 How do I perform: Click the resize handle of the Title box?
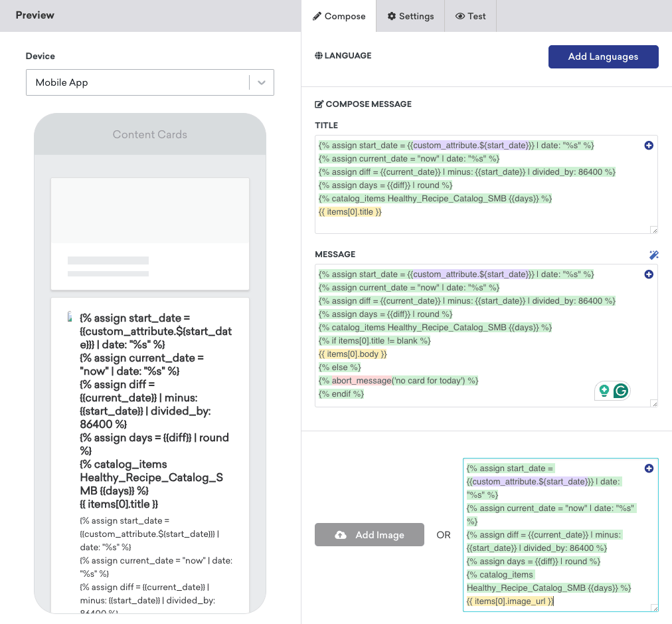point(654,231)
